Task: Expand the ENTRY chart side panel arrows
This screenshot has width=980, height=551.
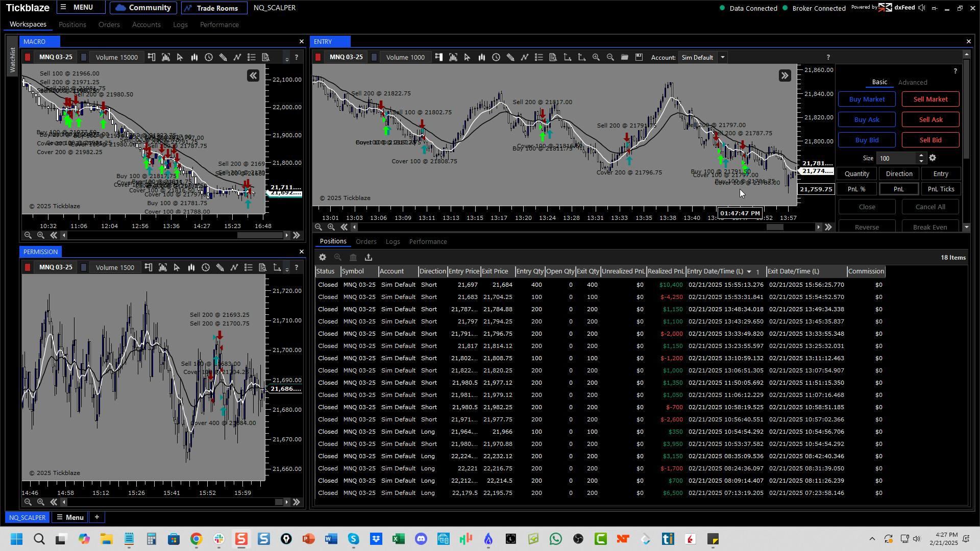Action: [x=785, y=76]
